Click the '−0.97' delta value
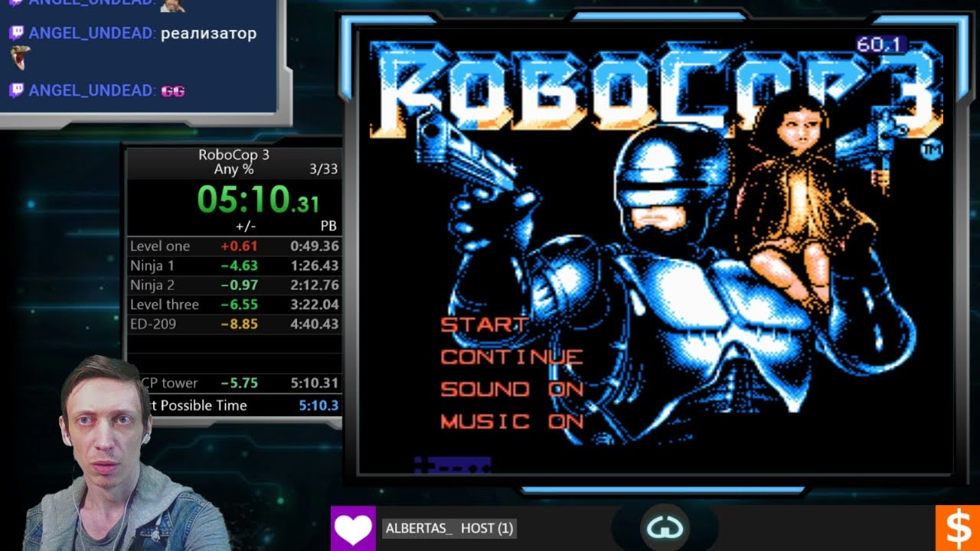Viewport: 980px width, 551px height. pyautogui.click(x=239, y=285)
